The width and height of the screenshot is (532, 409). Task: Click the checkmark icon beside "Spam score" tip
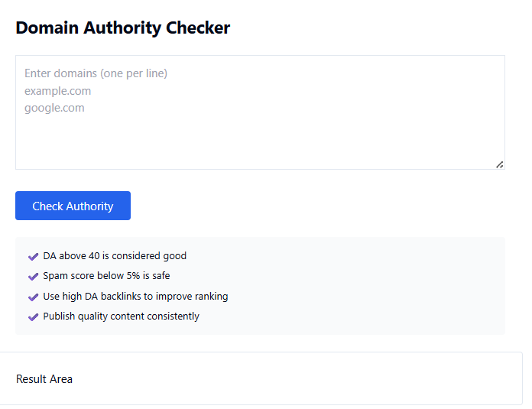click(x=33, y=277)
